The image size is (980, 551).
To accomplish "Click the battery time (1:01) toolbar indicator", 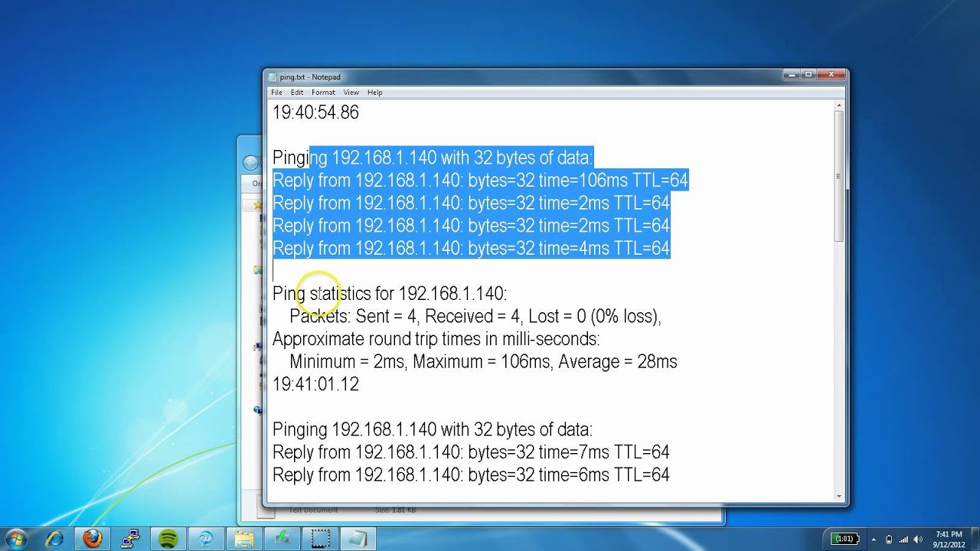I will pyautogui.click(x=844, y=539).
